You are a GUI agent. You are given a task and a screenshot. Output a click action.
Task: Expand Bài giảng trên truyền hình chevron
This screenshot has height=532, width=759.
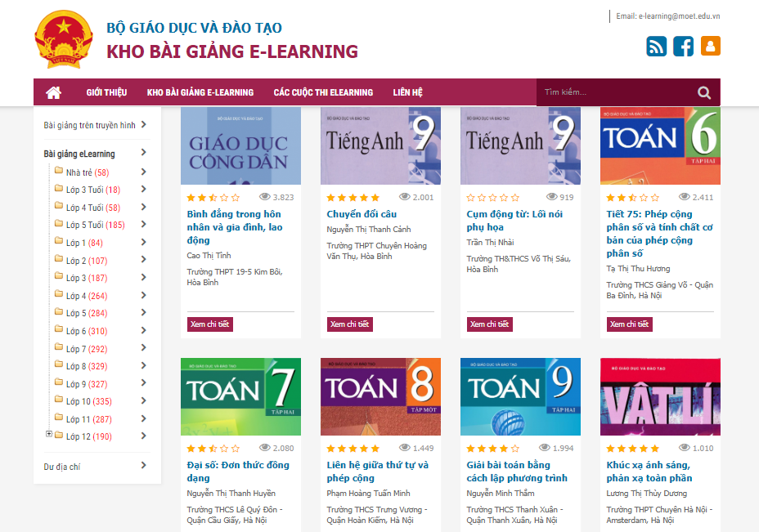(x=143, y=125)
